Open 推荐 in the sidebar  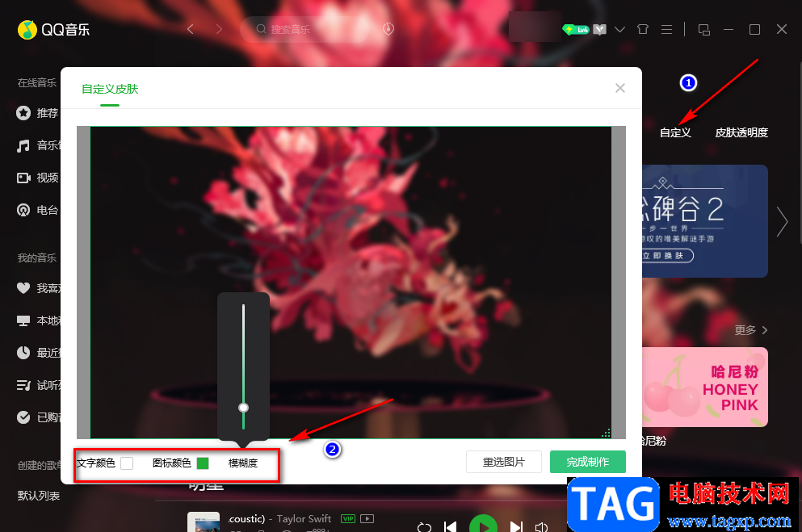click(37, 113)
